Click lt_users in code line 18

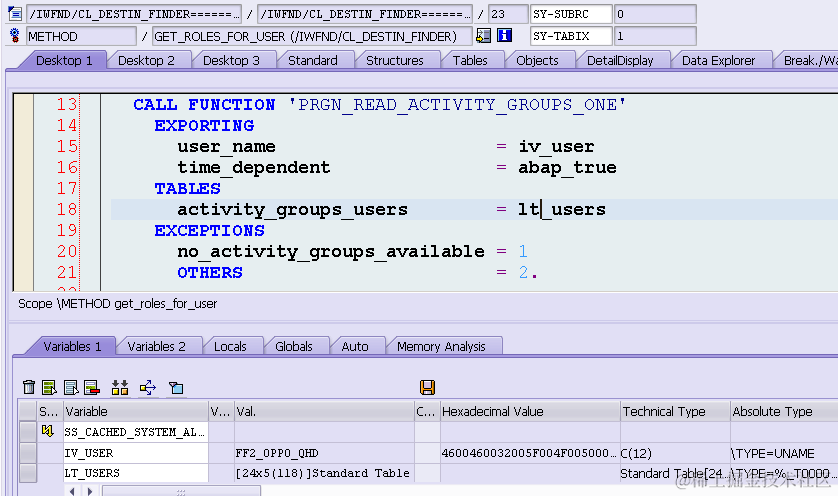point(562,209)
